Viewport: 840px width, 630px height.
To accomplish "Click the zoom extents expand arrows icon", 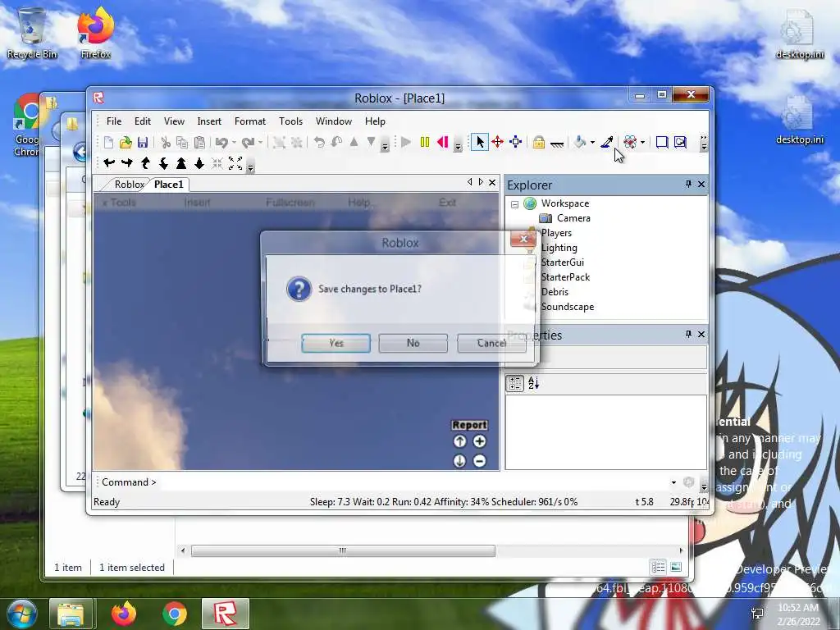I will coord(235,163).
